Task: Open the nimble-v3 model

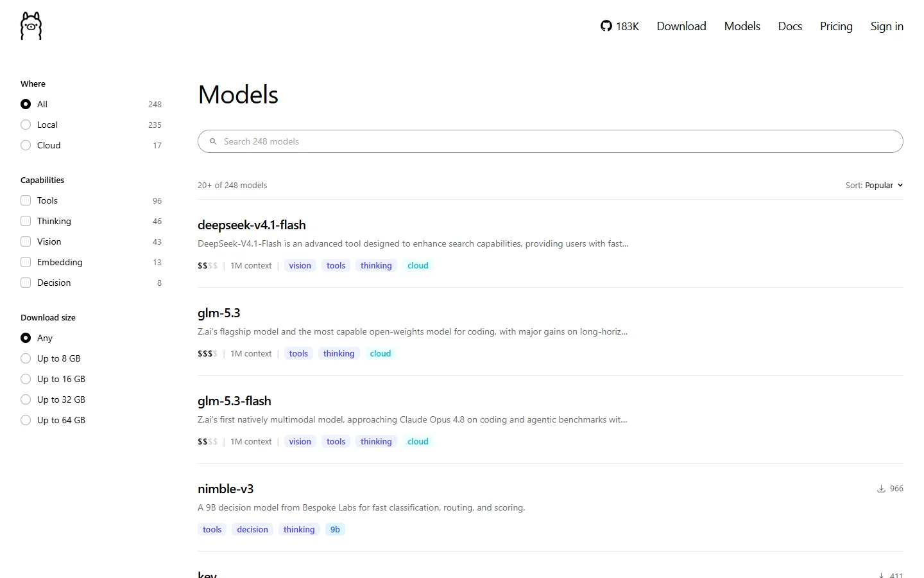Action: pos(226,489)
